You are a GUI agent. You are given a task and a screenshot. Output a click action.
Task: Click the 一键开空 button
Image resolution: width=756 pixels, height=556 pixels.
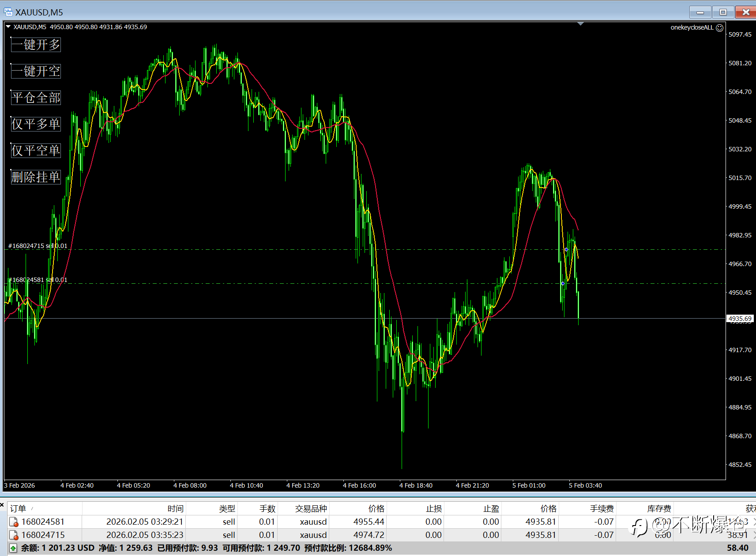36,71
